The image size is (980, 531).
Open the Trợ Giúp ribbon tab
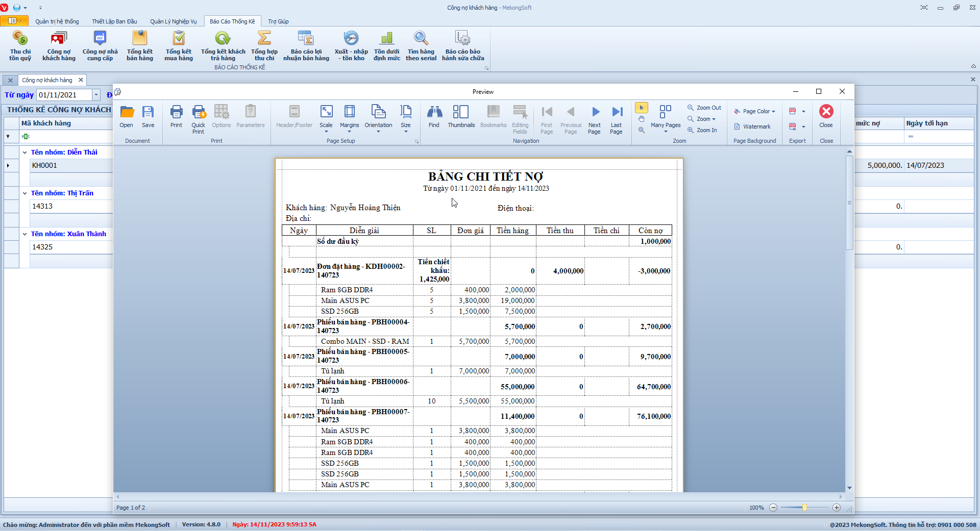(x=278, y=21)
